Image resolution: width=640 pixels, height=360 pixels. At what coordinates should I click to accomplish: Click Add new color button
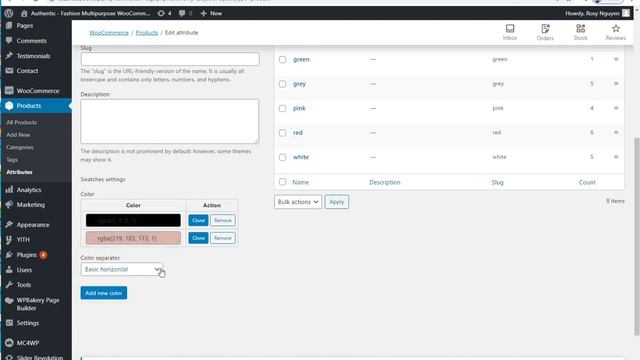pos(104,293)
